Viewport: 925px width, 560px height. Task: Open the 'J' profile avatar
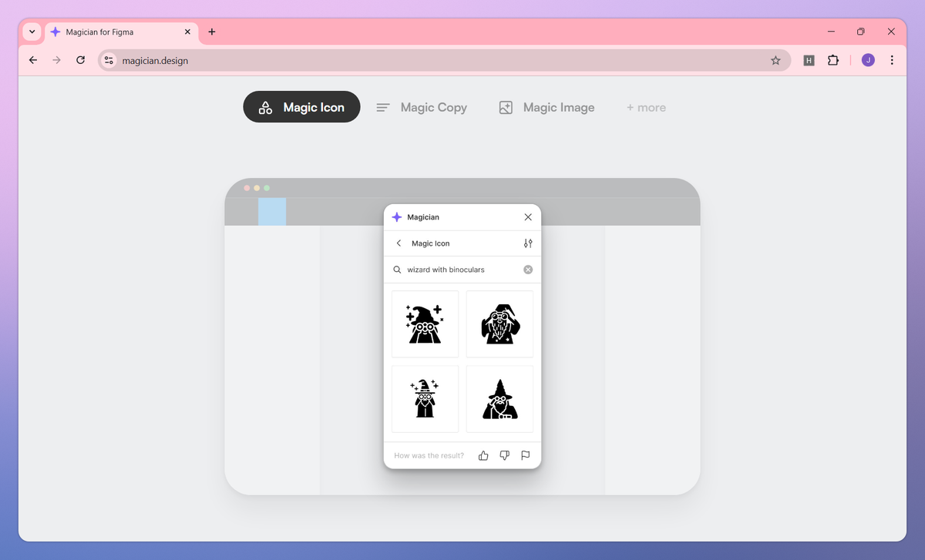point(868,60)
